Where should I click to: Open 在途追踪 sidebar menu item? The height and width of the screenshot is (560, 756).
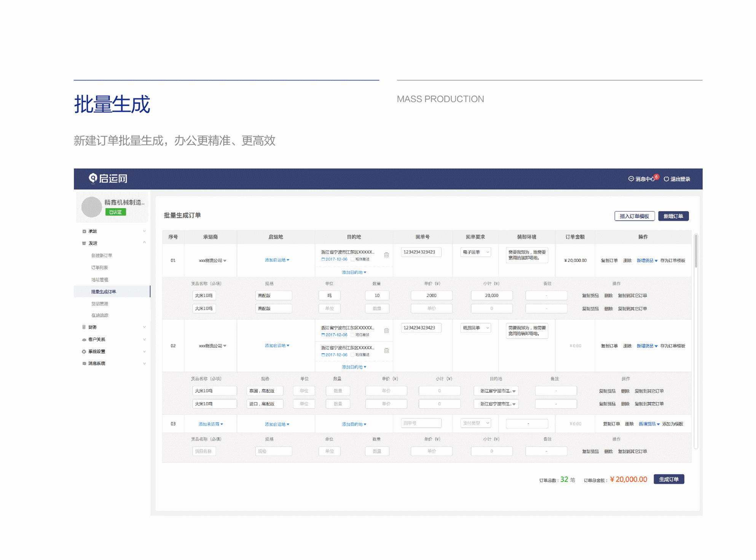pyautogui.click(x=99, y=316)
